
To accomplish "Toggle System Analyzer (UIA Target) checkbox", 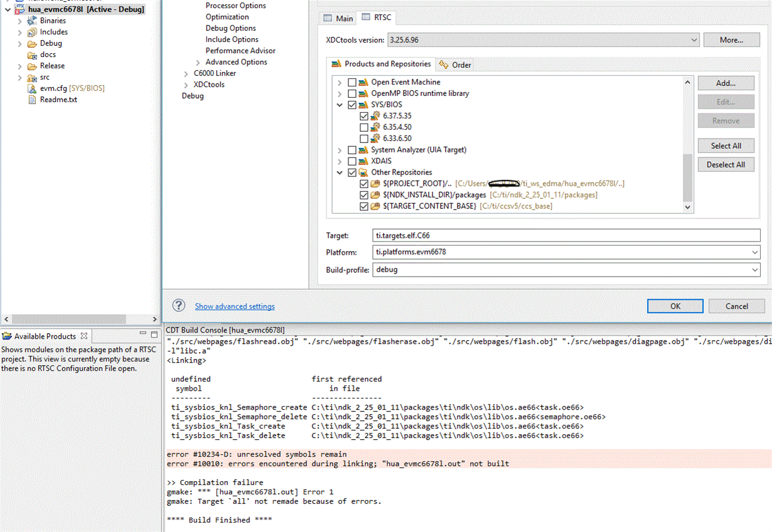I will pyautogui.click(x=352, y=150).
